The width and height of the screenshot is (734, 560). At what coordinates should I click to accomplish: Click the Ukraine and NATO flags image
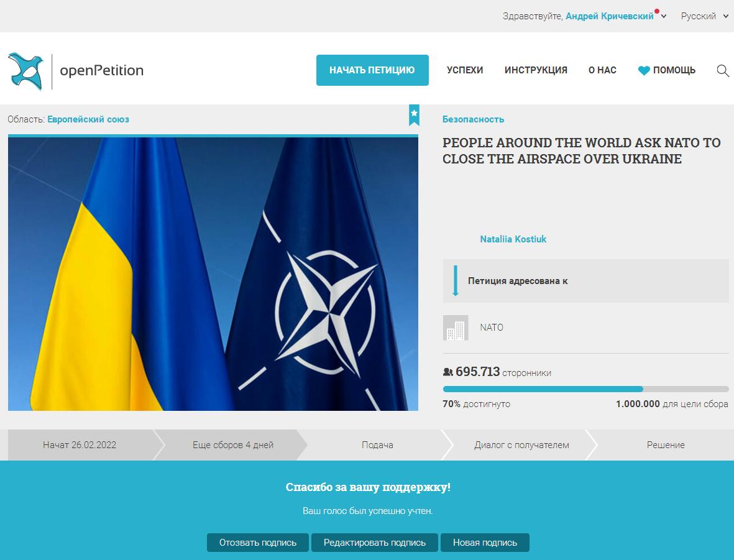tap(213, 274)
